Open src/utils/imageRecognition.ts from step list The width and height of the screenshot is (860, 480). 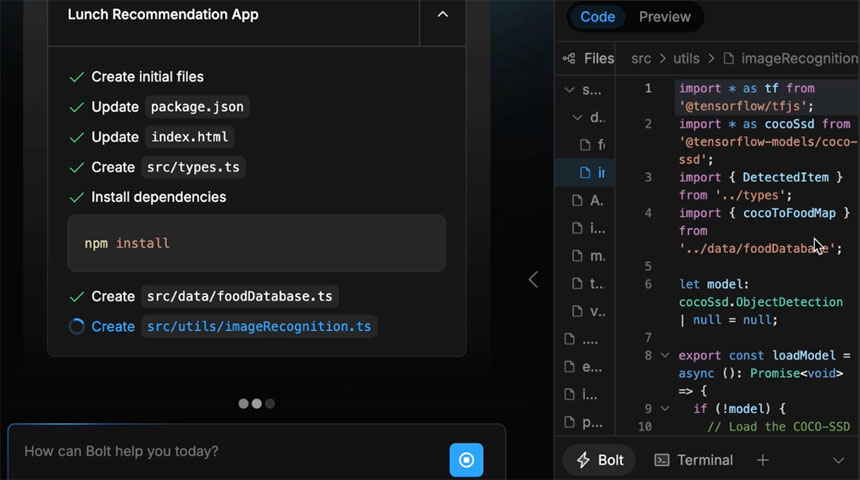[x=259, y=327]
